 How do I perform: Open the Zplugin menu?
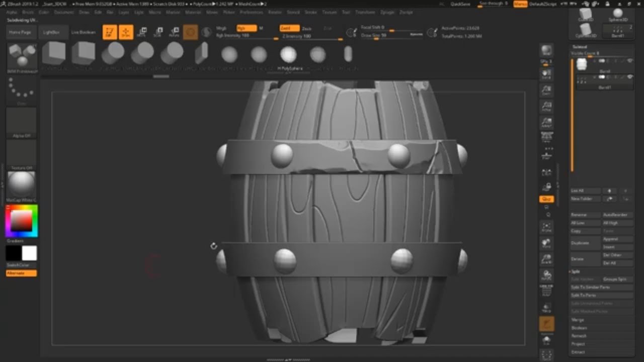(x=387, y=12)
